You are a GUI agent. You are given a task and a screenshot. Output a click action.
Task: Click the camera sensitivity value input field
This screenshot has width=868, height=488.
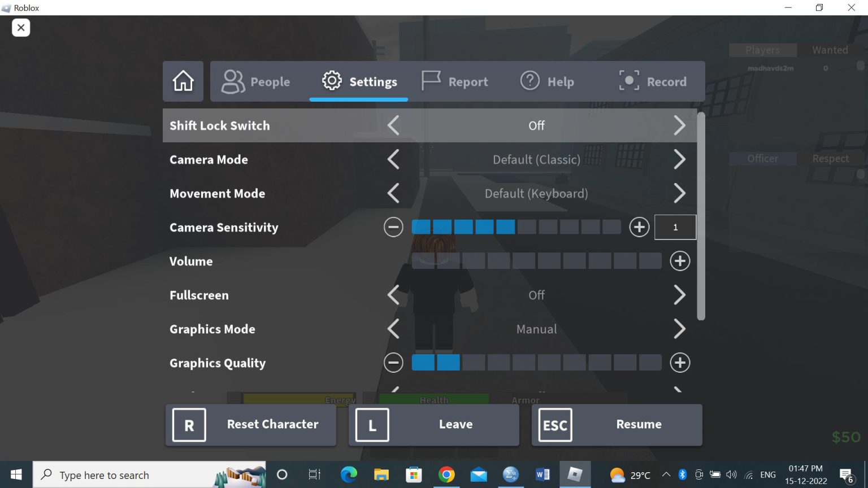675,226
